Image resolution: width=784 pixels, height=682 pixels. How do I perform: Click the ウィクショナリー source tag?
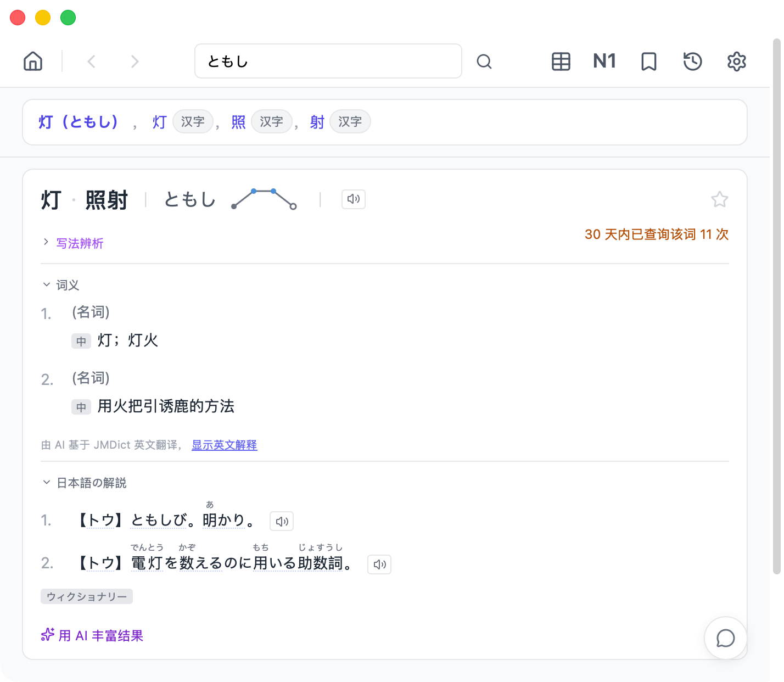(x=87, y=596)
